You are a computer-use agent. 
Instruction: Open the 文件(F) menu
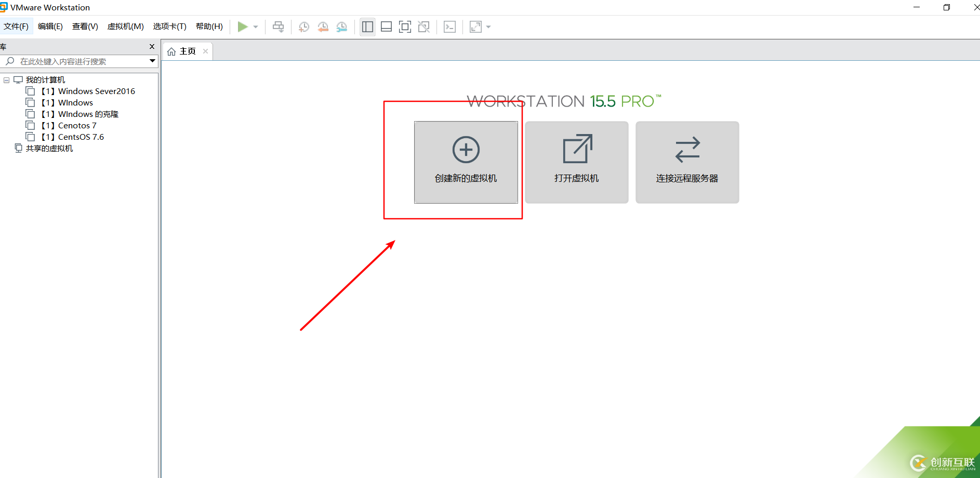click(x=16, y=26)
